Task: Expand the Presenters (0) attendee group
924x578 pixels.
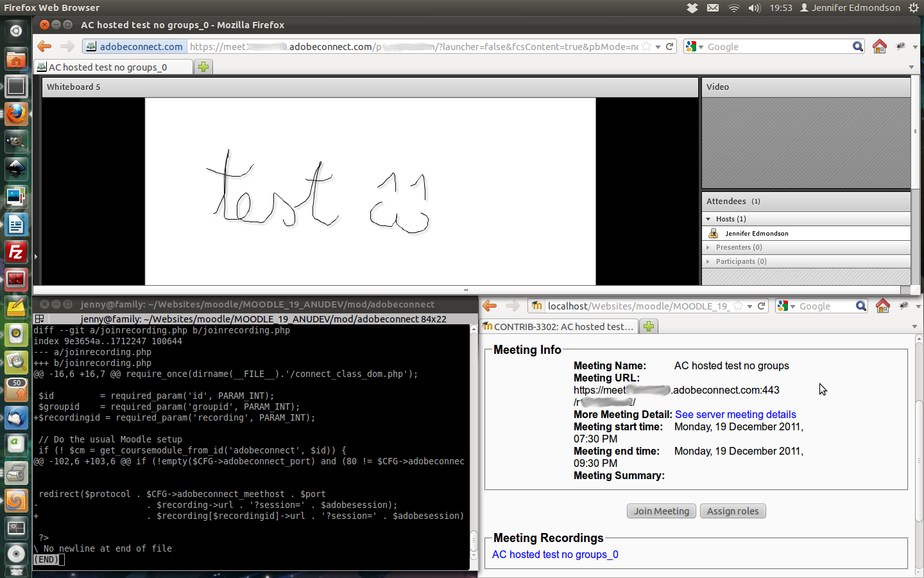Action: click(x=708, y=247)
